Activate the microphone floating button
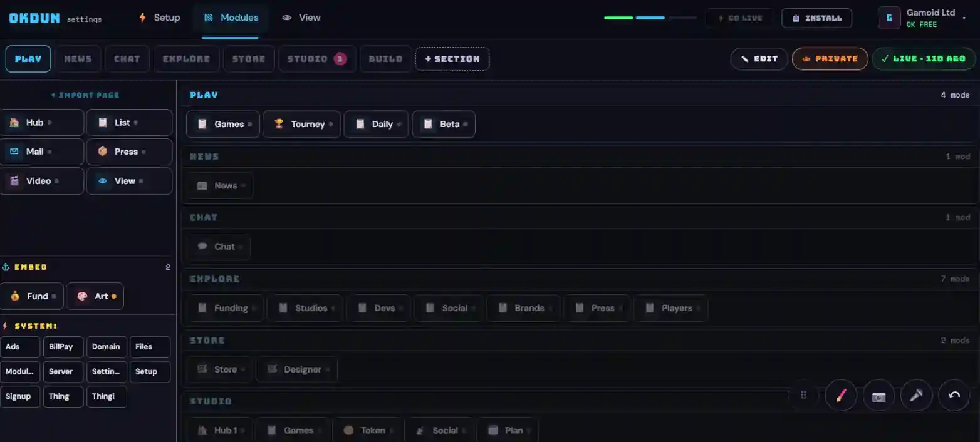Screen dimensions: 980x442 click(916, 395)
